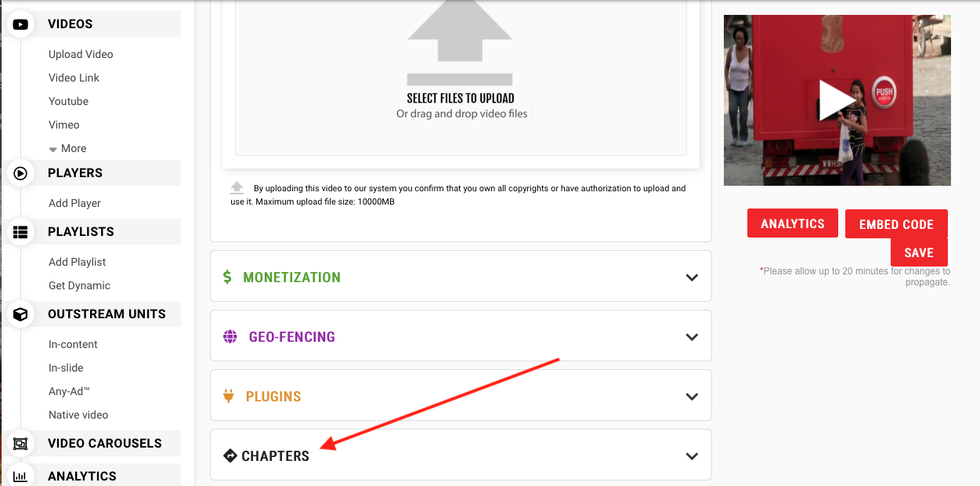This screenshot has height=486, width=980.
Task: Click the Monetization dollar sign icon
Action: [x=227, y=277]
